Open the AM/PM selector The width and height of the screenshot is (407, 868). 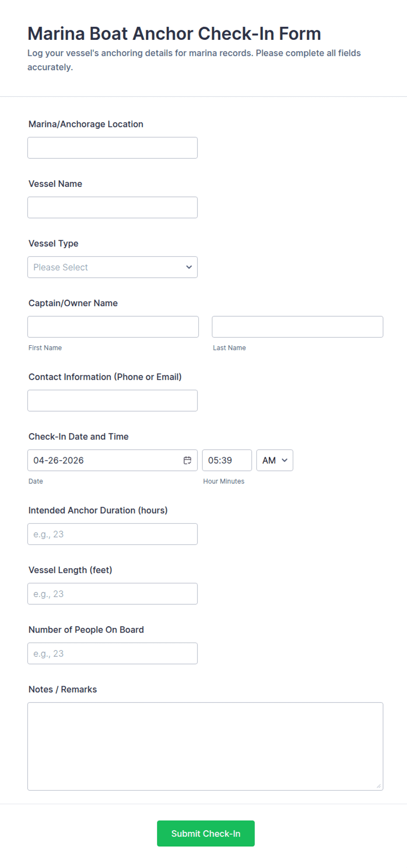[274, 460]
